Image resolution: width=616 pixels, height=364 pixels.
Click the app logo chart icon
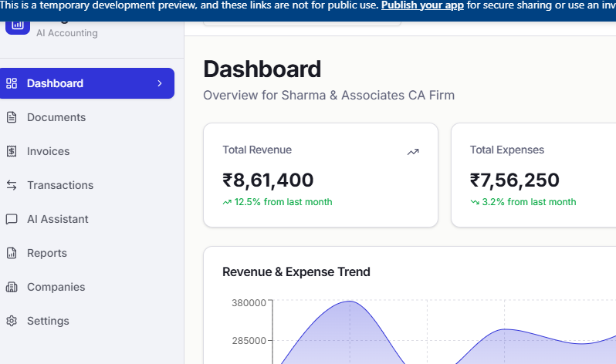coord(18,26)
